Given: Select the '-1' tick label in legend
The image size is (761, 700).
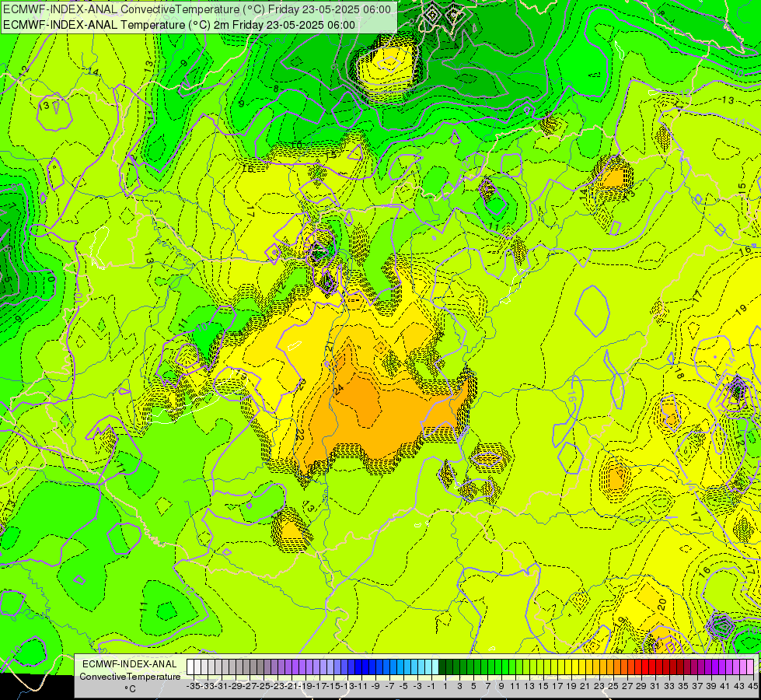Looking at the screenshot, I should tap(431, 687).
